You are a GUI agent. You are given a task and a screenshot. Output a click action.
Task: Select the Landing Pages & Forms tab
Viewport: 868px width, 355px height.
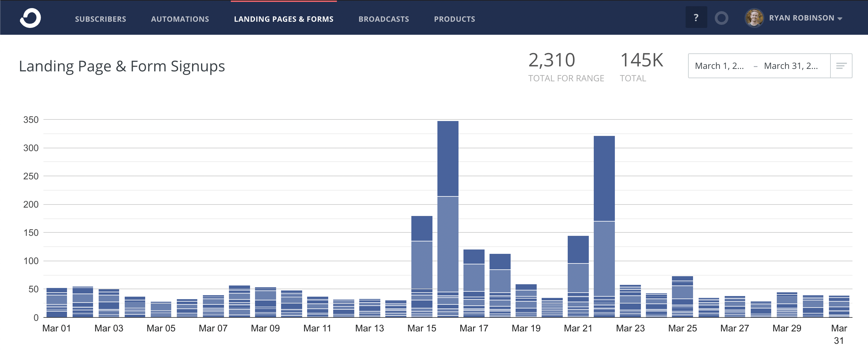[284, 19]
